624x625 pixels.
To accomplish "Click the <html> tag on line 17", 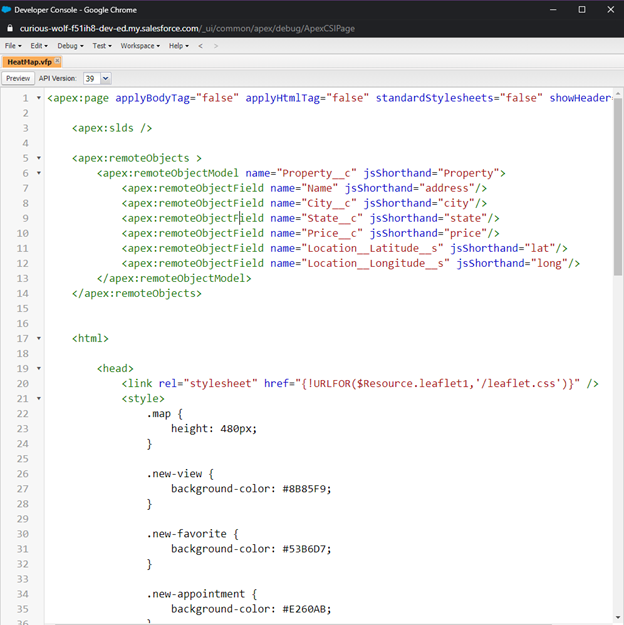I will [x=90, y=338].
